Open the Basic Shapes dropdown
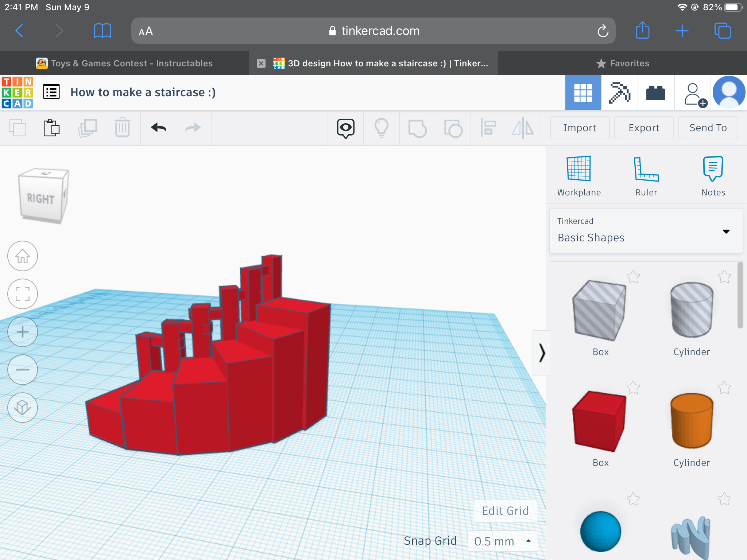 coord(646,231)
